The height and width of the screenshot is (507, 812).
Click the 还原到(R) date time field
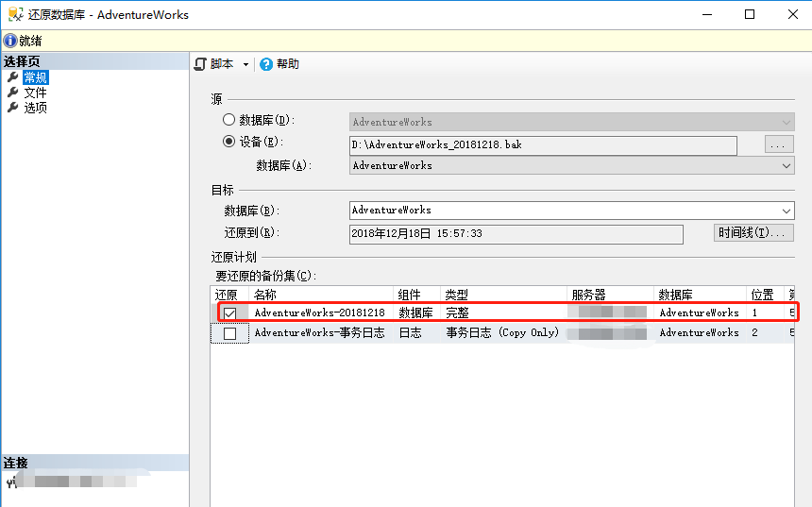tap(516, 233)
